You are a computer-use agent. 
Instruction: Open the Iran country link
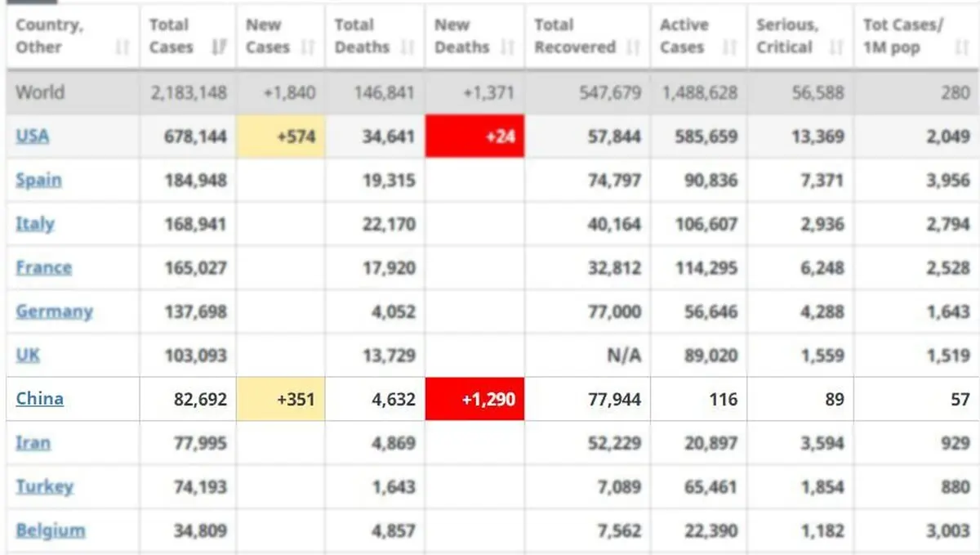tap(33, 443)
